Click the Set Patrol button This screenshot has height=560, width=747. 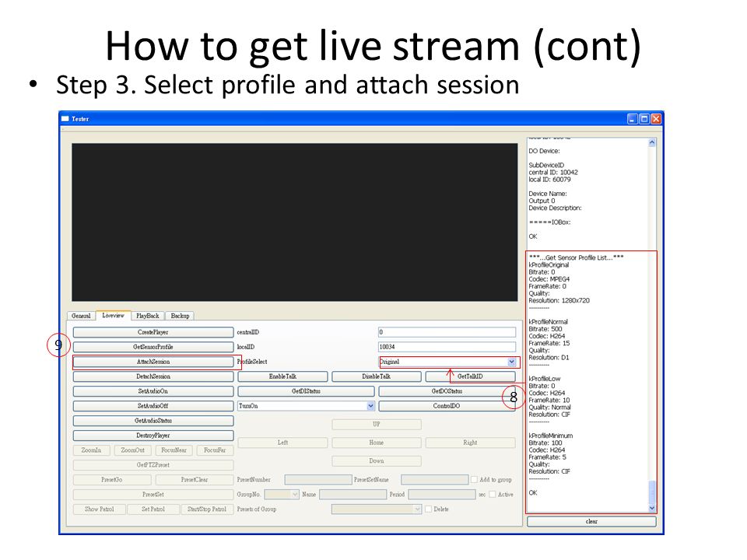[153, 509]
